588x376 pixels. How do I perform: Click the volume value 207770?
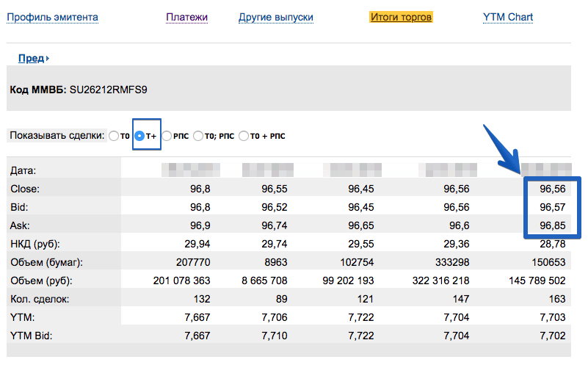193,262
